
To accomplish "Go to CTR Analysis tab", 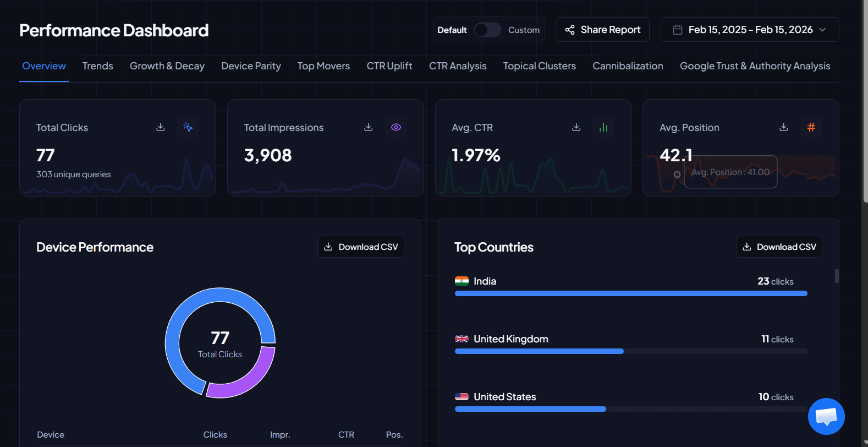I will coord(458,66).
